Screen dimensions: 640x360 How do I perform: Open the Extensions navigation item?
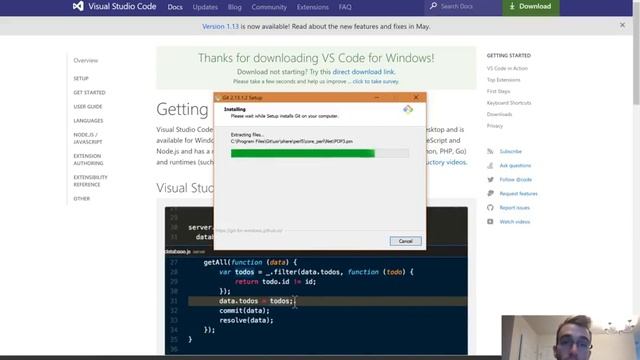tap(312, 7)
